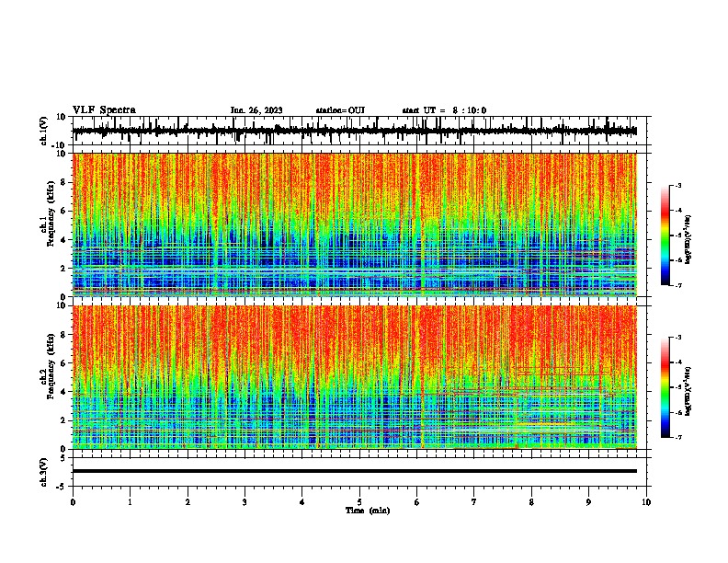Image resolution: width=728 pixels, height=563 pixels.
Task: Click the "station=OUI" header text
Action: 340,110
